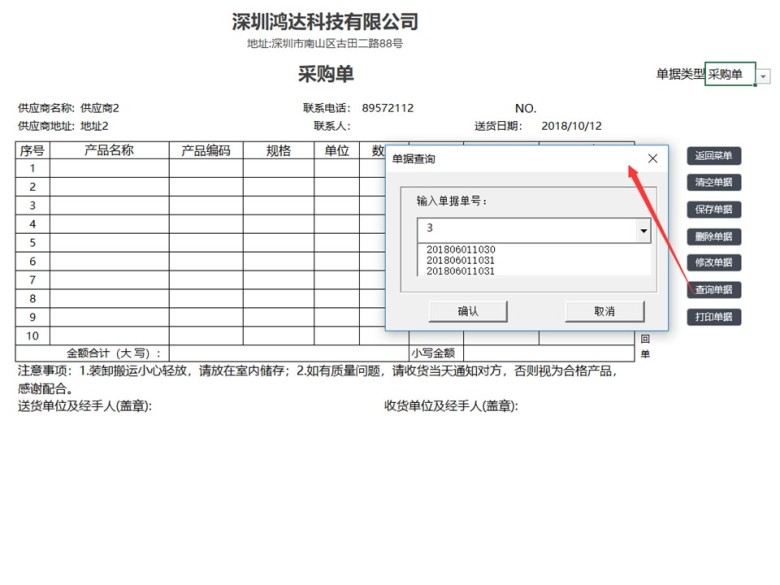Print the order with 打印单据
780x585 pixels.
[x=714, y=317]
